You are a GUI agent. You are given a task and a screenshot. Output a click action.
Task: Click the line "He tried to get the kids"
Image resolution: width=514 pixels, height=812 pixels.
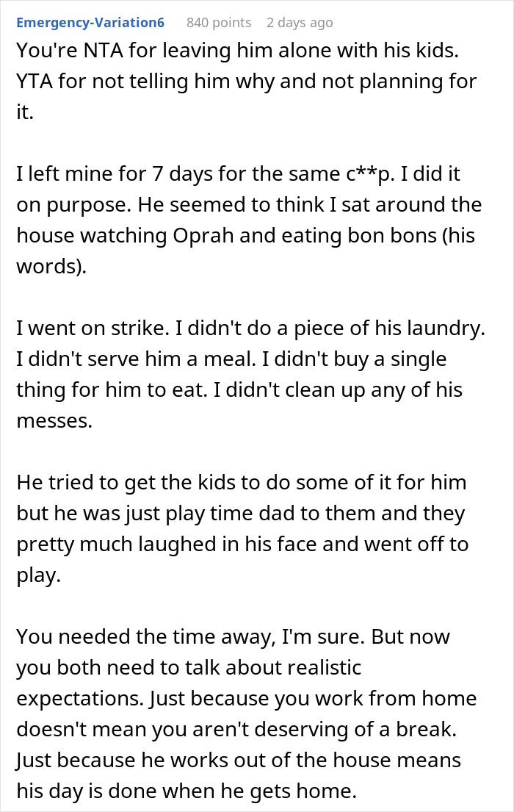pyautogui.click(x=241, y=482)
